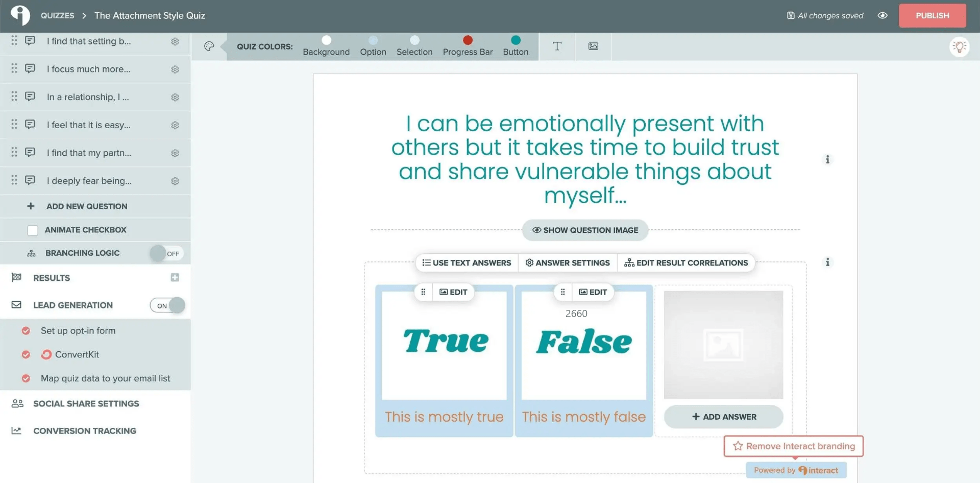The width and height of the screenshot is (980, 483).
Task: Click the preview eye icon in header
Action: coord(882,15)
